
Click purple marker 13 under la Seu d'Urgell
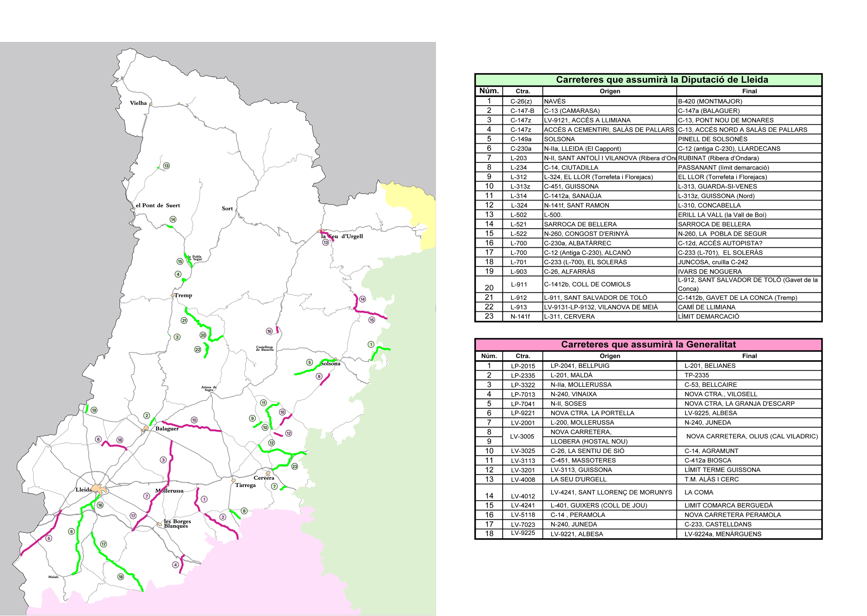[326, 242]
